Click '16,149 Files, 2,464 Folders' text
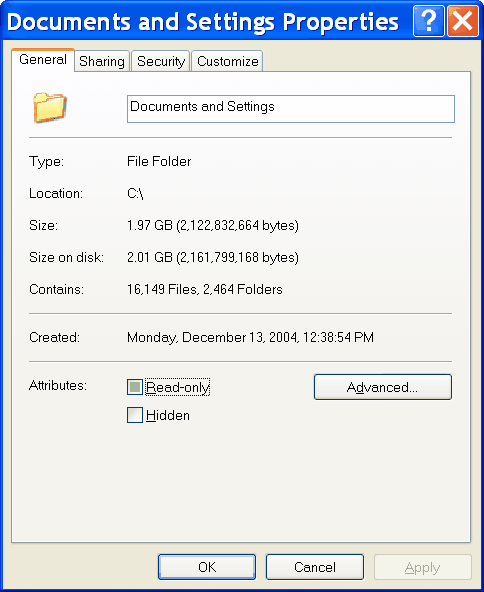This screenshot has height=592, width=484. [205, 290]
